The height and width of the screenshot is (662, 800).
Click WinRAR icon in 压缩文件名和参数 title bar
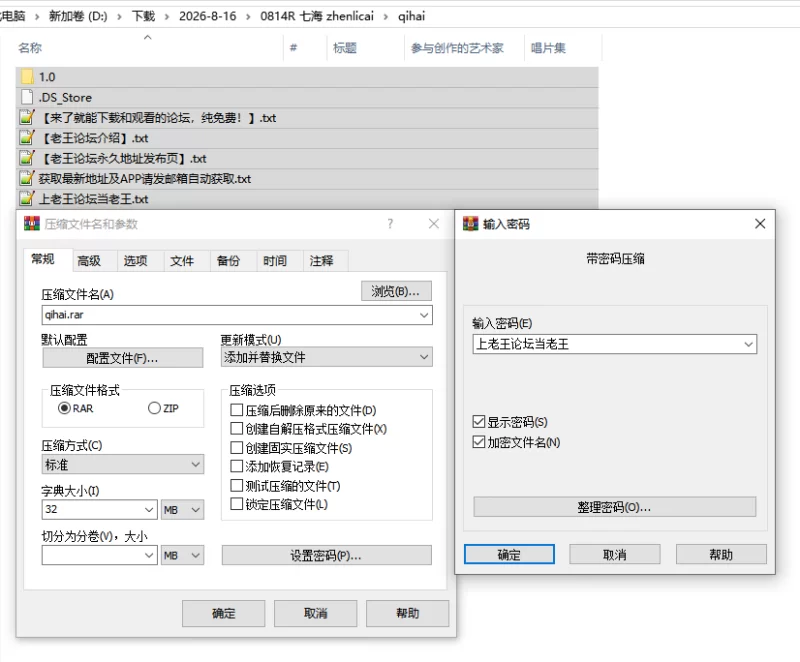click(32, 224)
